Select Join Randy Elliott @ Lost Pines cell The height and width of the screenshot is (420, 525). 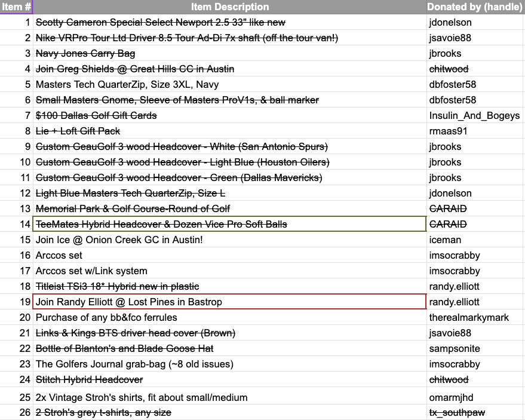point(230,302)
